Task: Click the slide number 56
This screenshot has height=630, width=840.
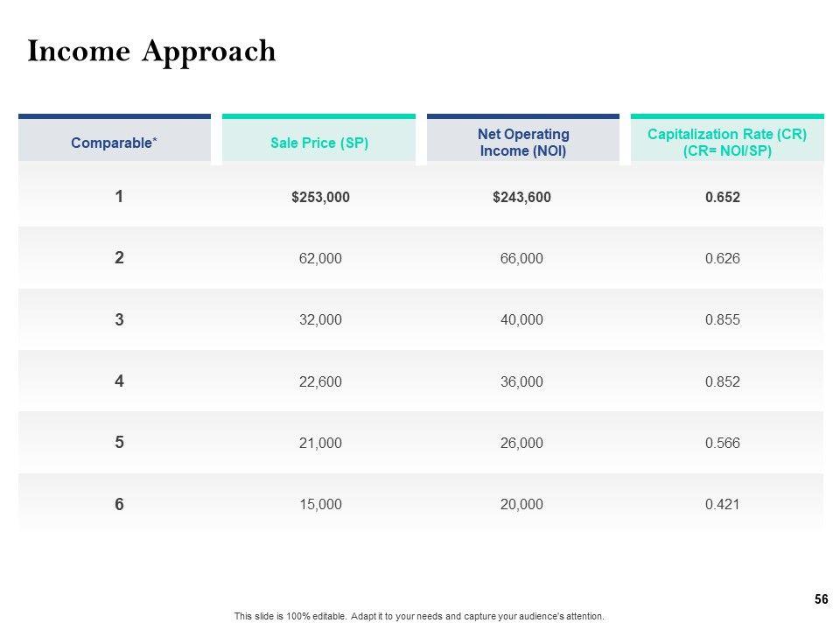Action: (821, 599)
